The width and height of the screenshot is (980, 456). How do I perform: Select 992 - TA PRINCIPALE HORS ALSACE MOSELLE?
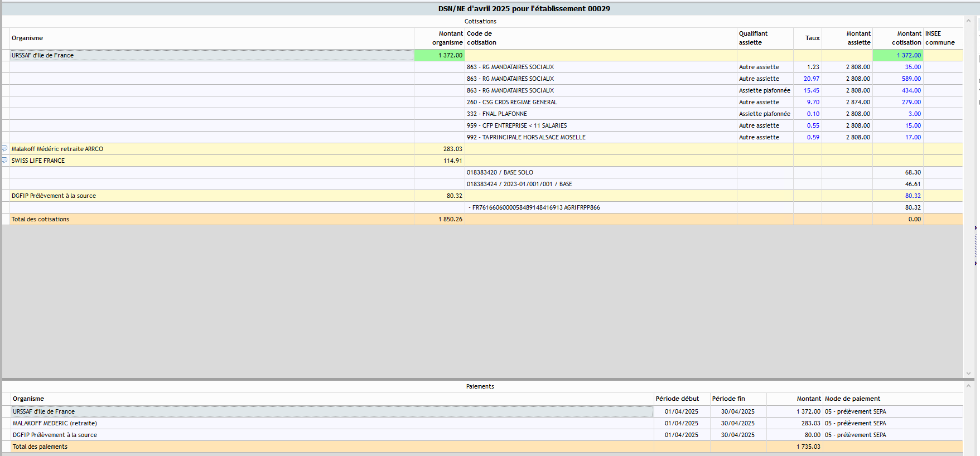pyautogui.click(x=527, y=137)
